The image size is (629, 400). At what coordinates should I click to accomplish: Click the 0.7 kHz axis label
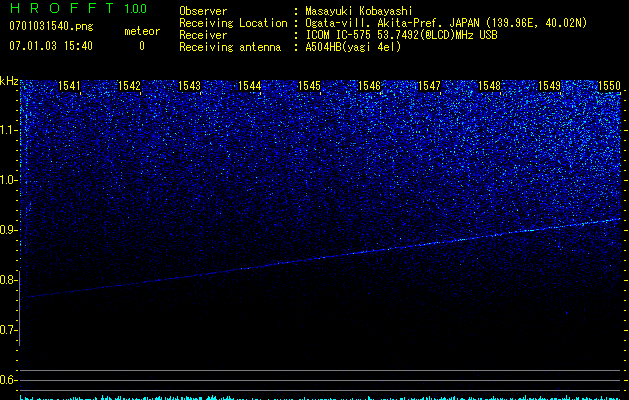(8, 330)
